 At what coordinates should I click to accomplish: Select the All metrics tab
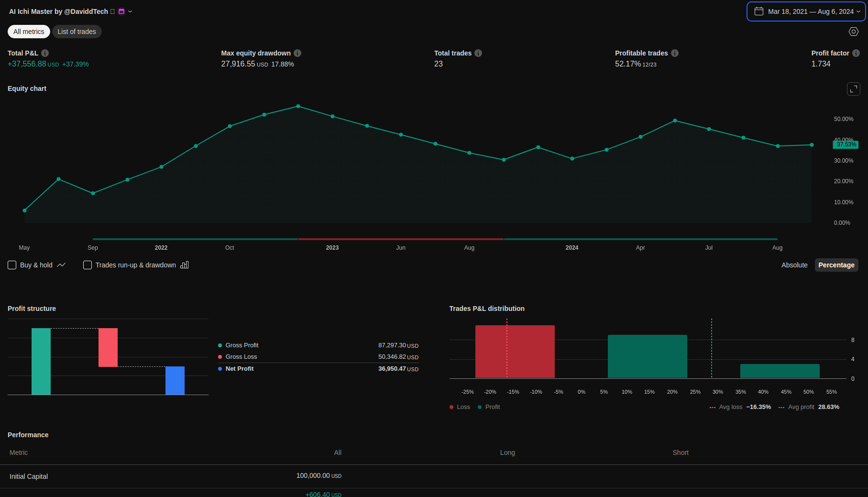[x=29, y=32]
